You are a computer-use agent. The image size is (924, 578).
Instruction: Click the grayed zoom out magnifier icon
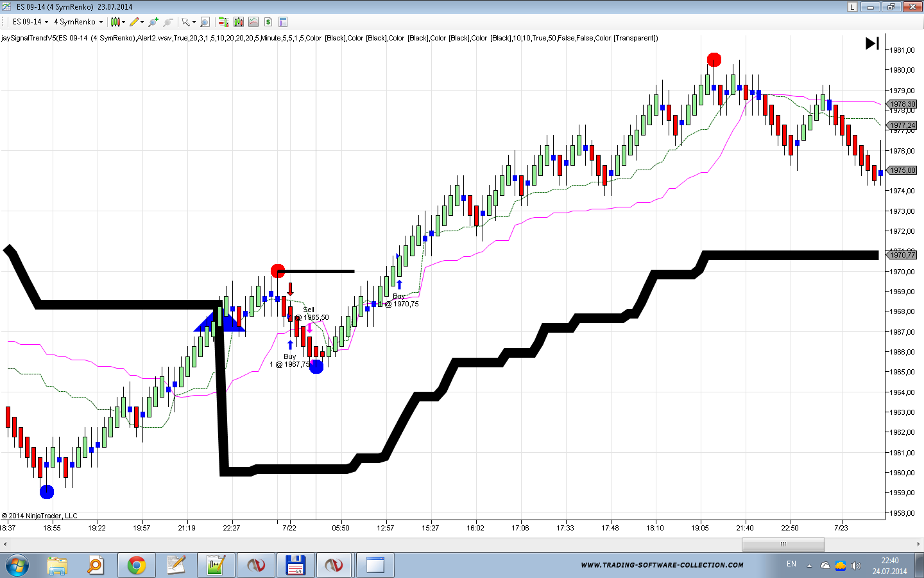(168, 22)
